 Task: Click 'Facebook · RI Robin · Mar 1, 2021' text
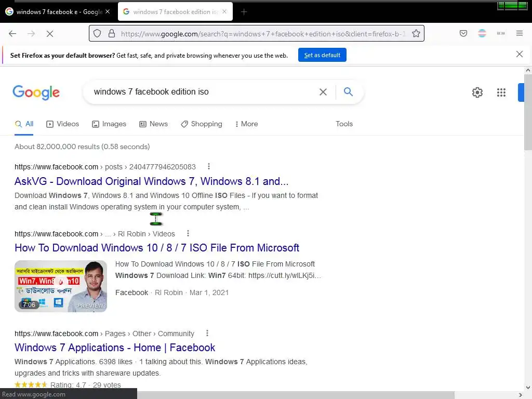(172, 292)
